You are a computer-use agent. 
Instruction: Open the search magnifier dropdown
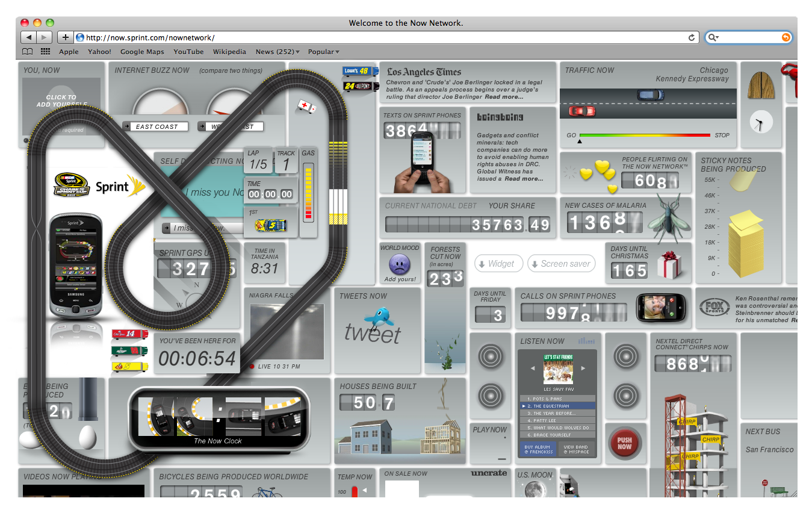point(714,37)
